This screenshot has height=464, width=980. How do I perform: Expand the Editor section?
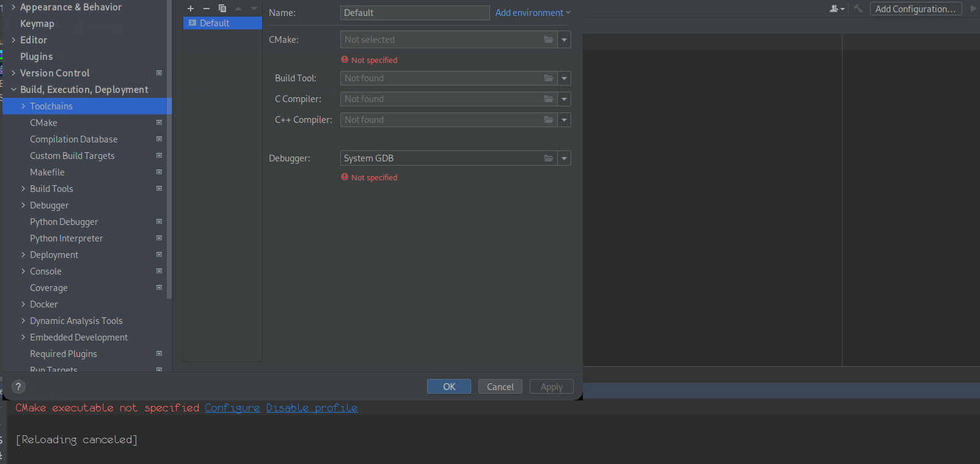click(13, 40)
